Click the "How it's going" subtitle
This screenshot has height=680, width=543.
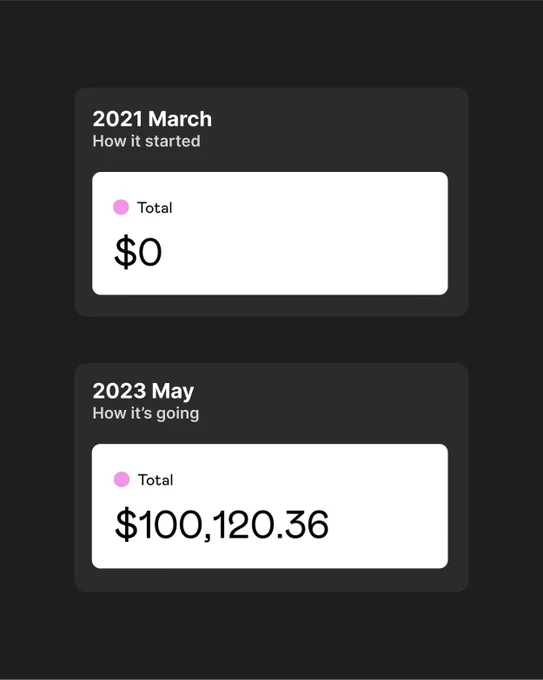coord(146,413)
